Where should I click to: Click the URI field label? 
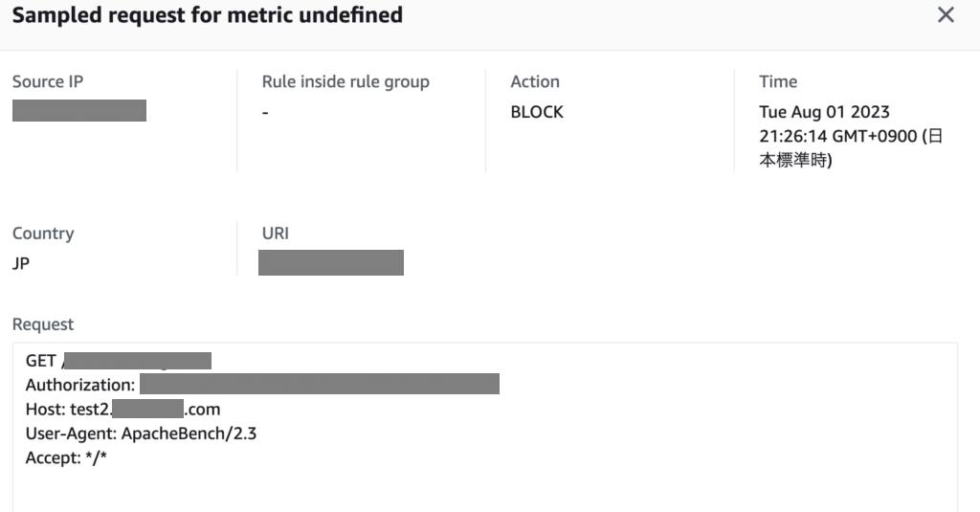(x=275, y=234)
